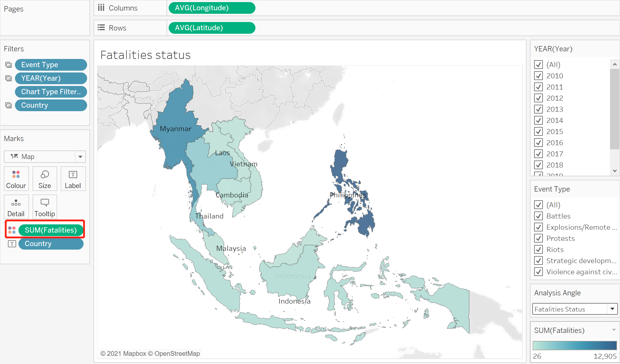This screenshot has height=364, width=620.
Task: Uncheck the Riots event type
Action: (x=538, y=249)
